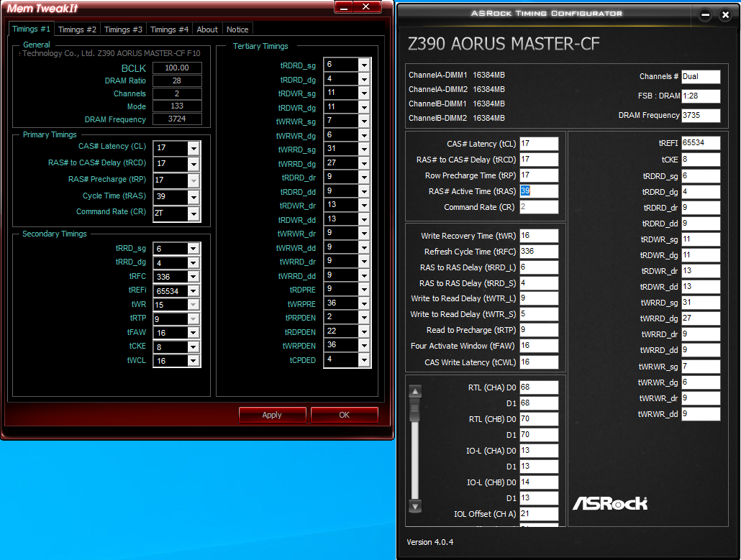This screenshot has height=560, width=741.
Task: Expand the tCPDED dropdown
Action: [364, 360]
